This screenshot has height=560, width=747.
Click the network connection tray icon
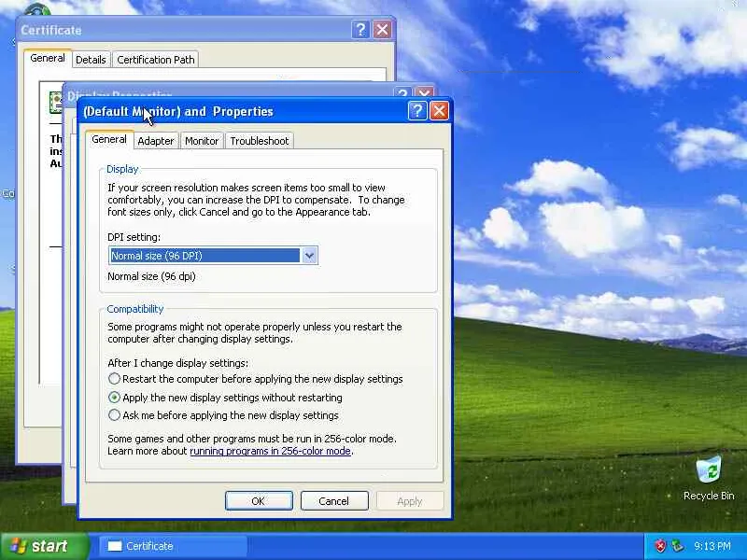click(677, 546)
